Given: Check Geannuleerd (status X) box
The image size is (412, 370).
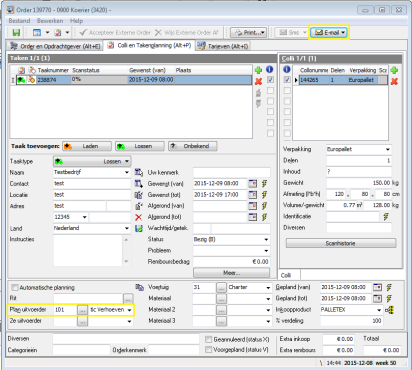Looking at the screenshot, I should (x=209, y=339).
